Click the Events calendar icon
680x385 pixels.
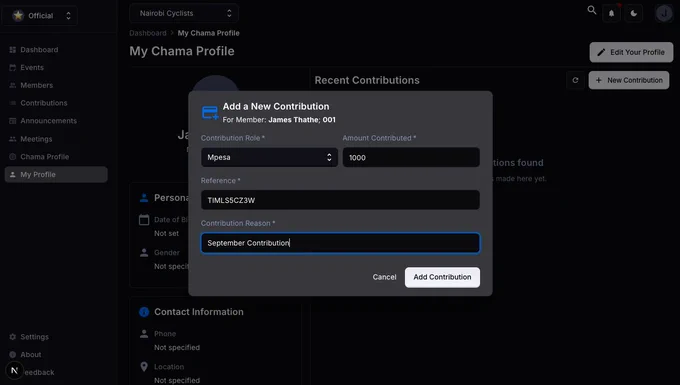pos(13,68)
